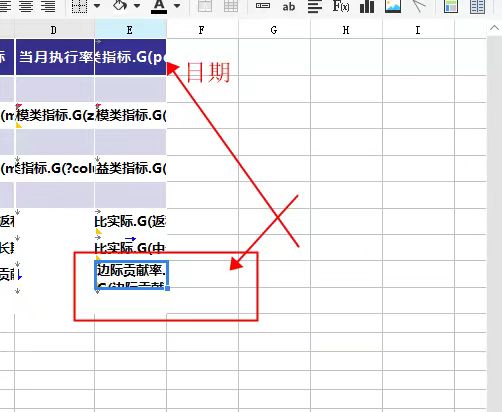Click the fill color bucket icon
This screenshot has width=502, height=412.
point(120,5)
